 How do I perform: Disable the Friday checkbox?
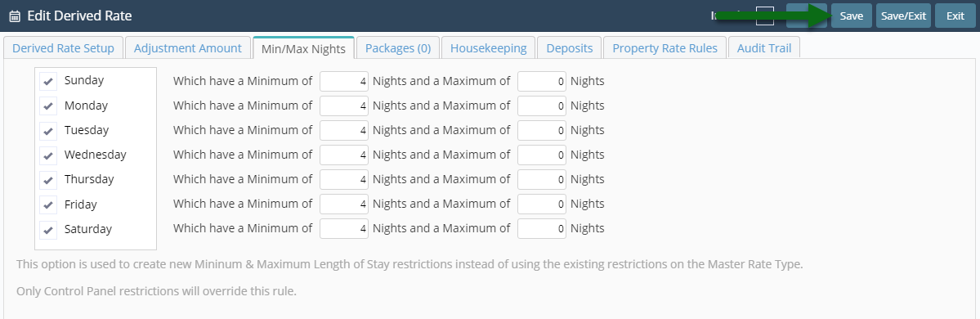[x=48, y=204]
